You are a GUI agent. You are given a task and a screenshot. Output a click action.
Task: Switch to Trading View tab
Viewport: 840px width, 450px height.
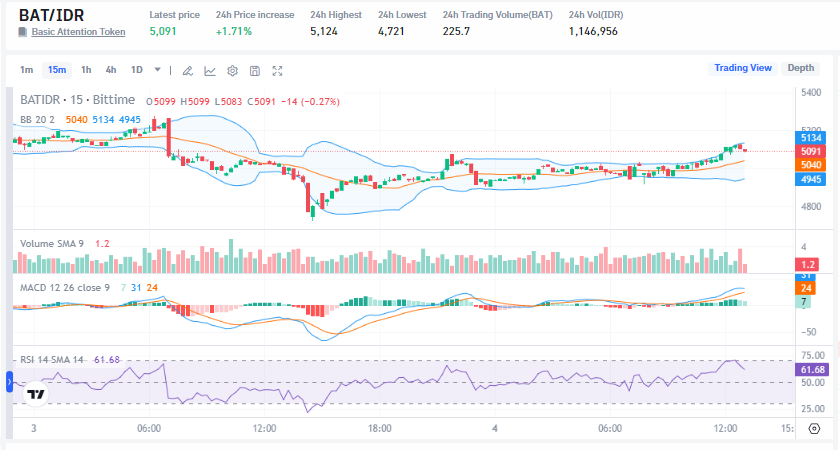[x=742, y=68]
